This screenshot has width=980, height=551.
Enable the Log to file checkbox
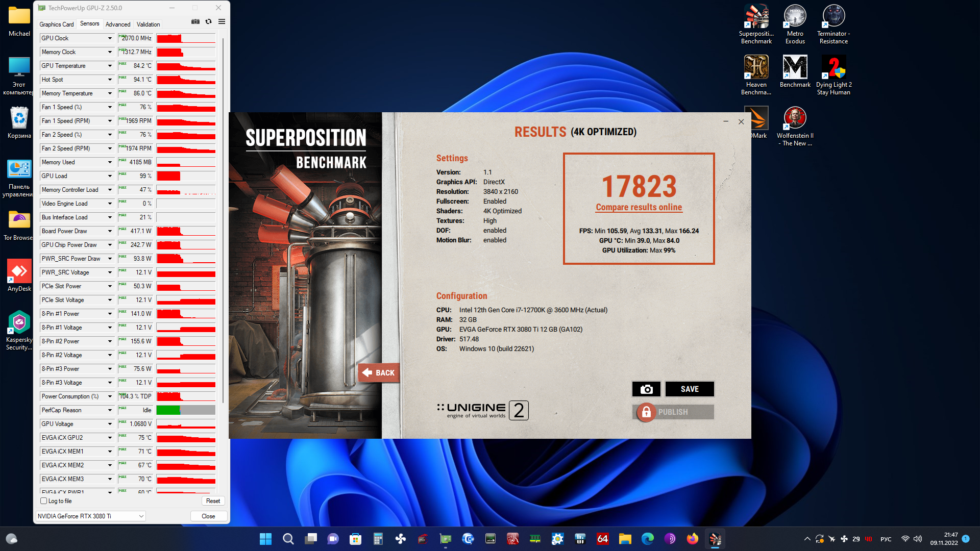[x=44, y=501]
